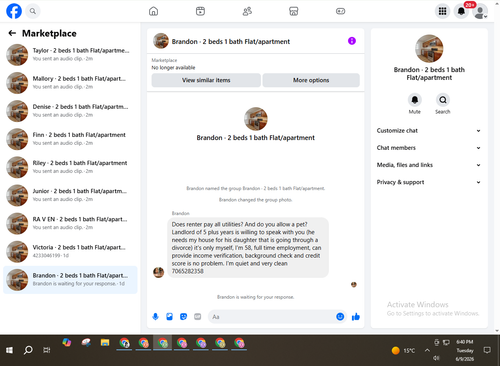Select Brandon conversation in list
This screenshot has width=500, height=366.
[70, 280]
